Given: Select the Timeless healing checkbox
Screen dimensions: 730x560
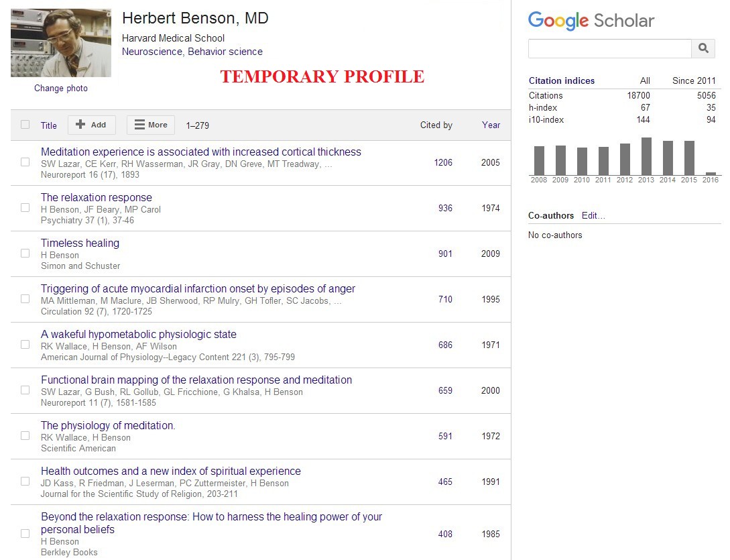Looking at the screenshot, I should pyautogui.click(x=25, y=253).
